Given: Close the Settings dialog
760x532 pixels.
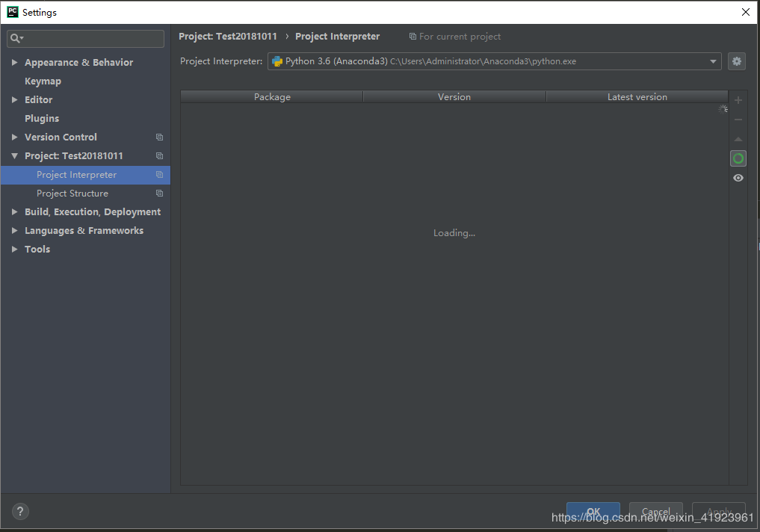Looking at the screenshot, I should 746,12.
